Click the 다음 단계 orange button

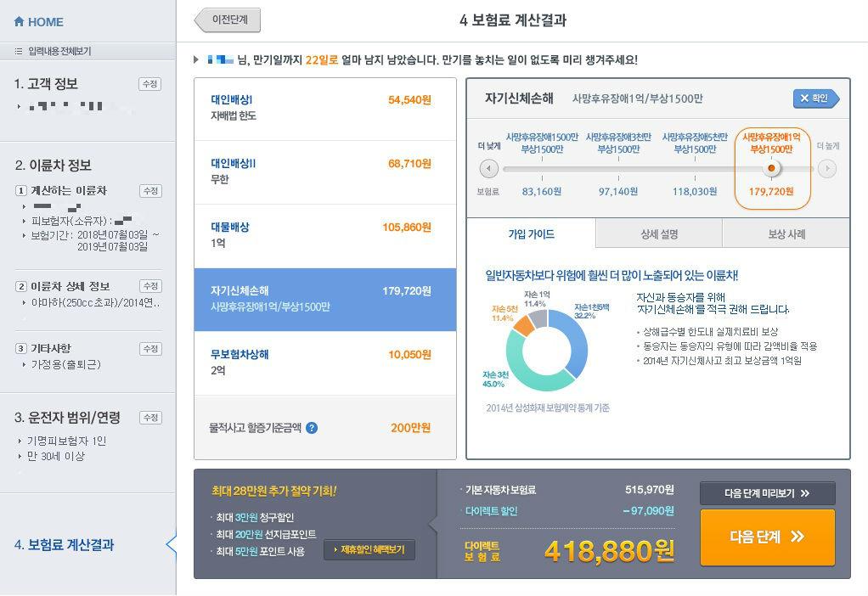pos(767,537)
